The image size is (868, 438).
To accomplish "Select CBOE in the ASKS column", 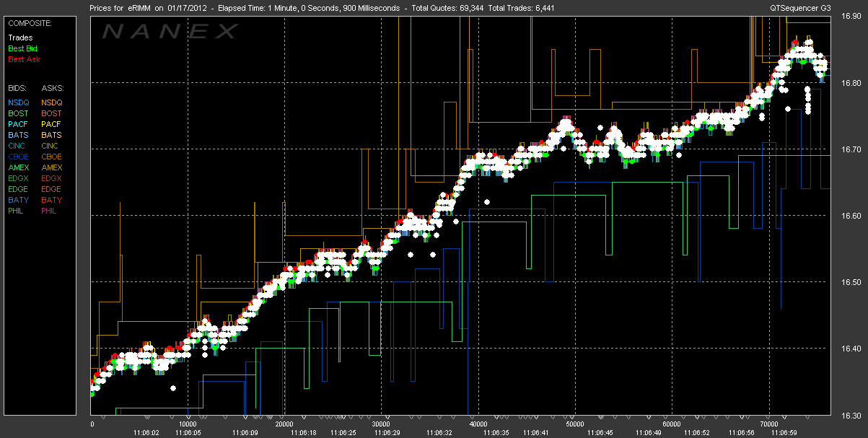I will pyautogui.click(x=52, y=157).
